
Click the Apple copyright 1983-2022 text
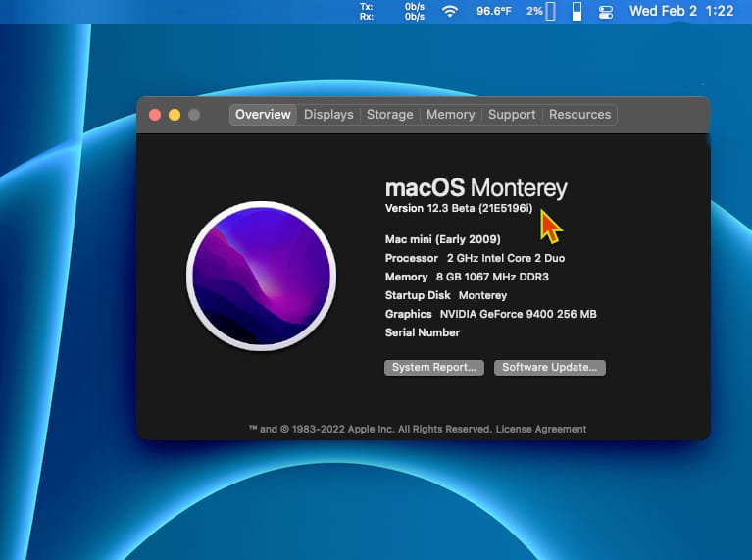[371, 429]
